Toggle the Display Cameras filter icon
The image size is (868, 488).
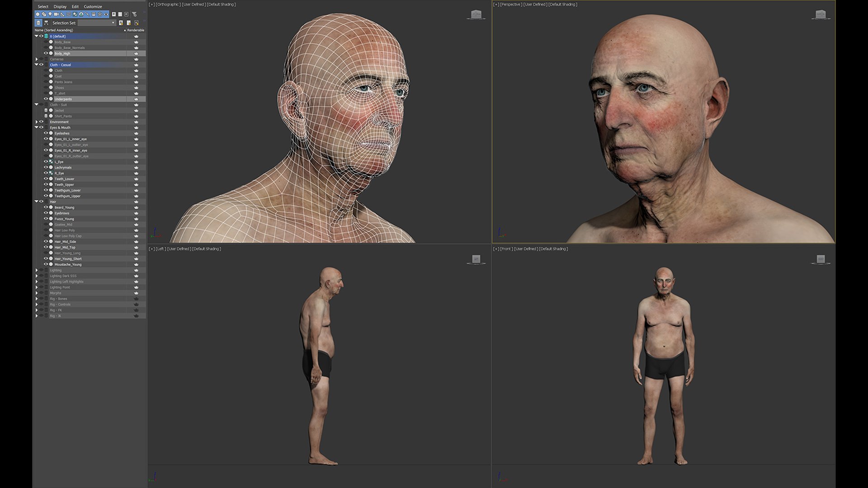click(56, 14)
